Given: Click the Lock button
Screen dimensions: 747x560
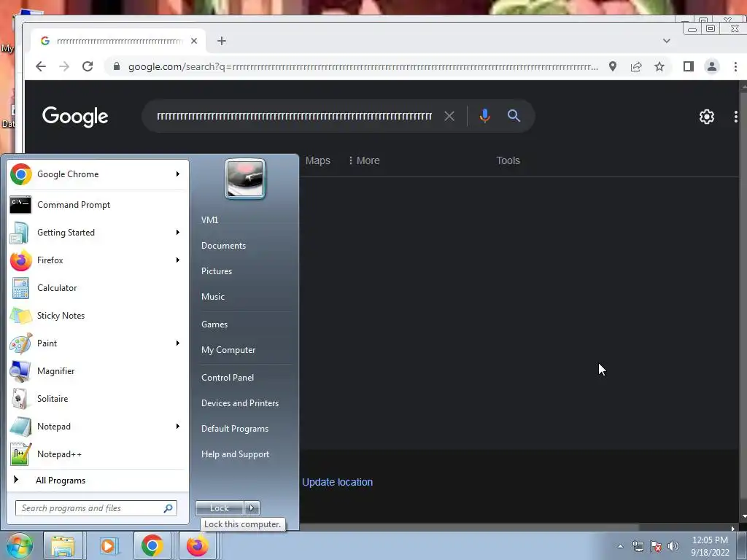Looking at the screenshot, I should click(220, 508).
